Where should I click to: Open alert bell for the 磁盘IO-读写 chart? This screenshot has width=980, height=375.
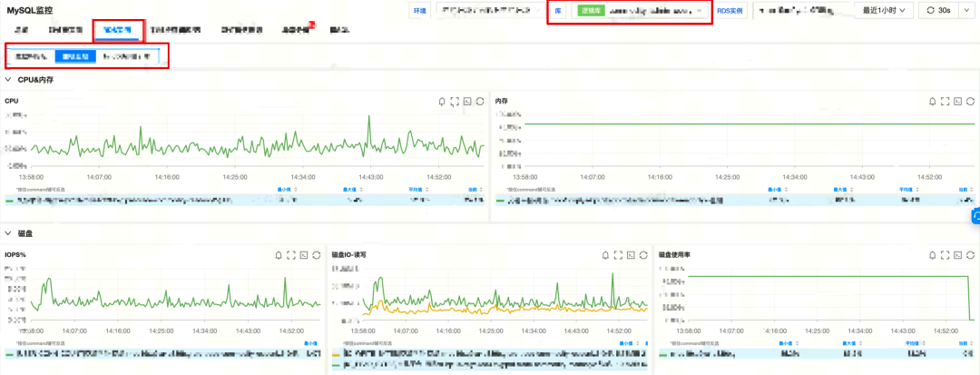[x=605, y=255]
